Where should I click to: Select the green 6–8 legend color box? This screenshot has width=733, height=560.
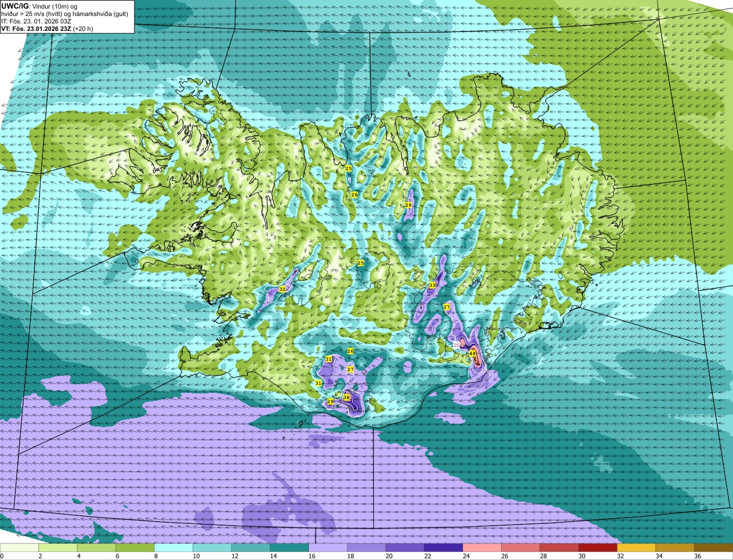point(135,547)
